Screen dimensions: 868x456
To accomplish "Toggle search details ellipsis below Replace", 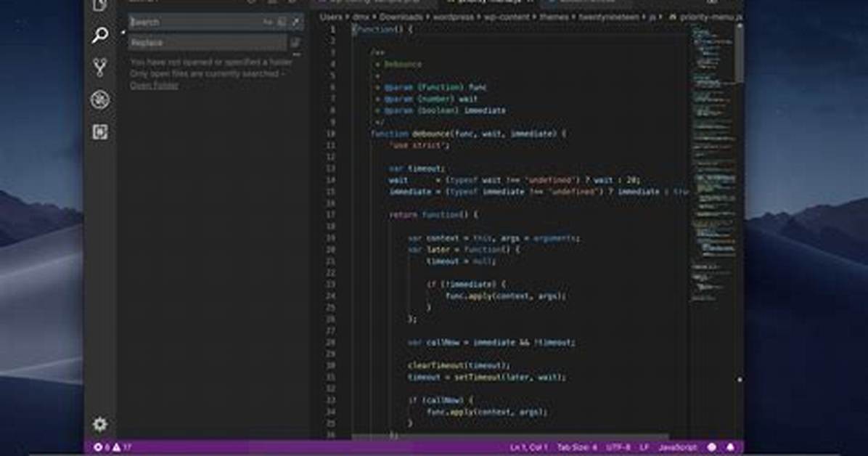I will [x=297, y=54].
